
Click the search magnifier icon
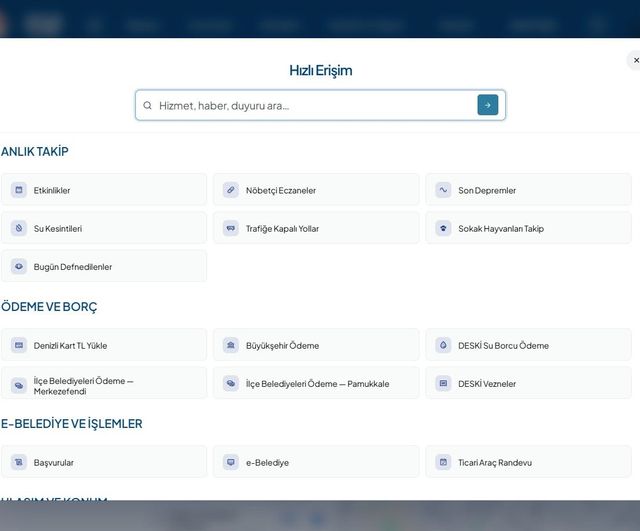point(147,105)
